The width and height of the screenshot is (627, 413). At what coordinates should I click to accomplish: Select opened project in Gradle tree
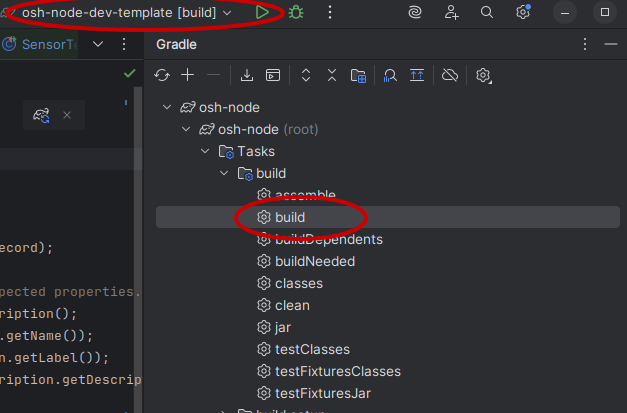(x=417, y=75)
